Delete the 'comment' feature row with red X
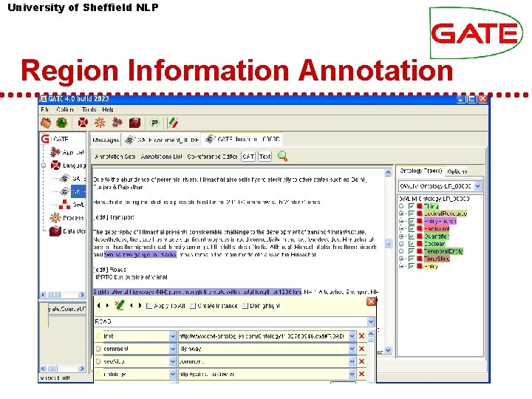 click(361, 349)
